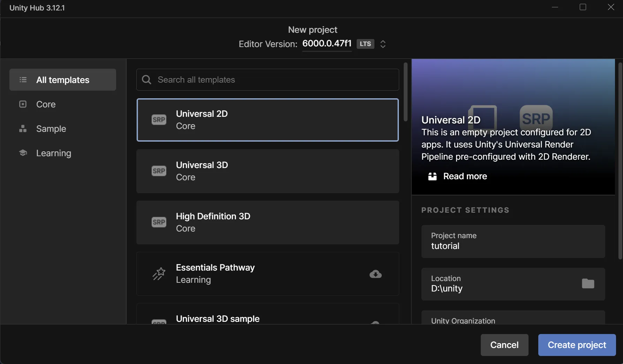Click the download icon on Essentials Pathway

[375, 274]
